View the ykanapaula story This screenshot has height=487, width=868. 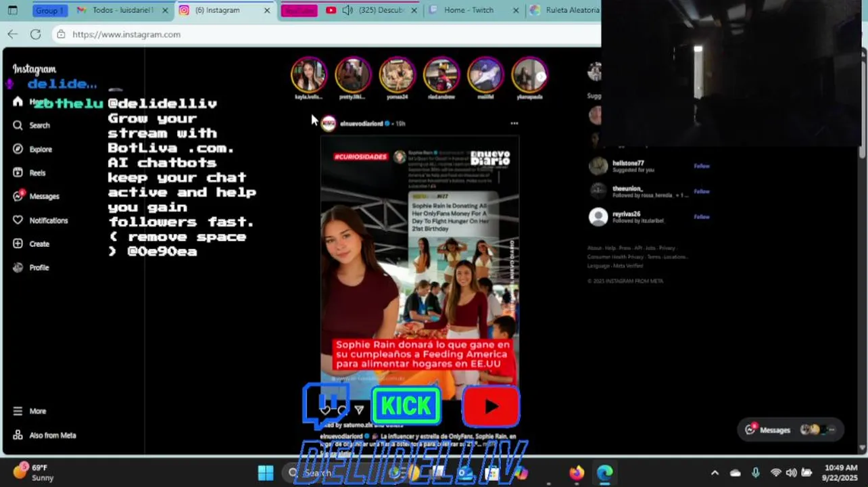point(529,75)
